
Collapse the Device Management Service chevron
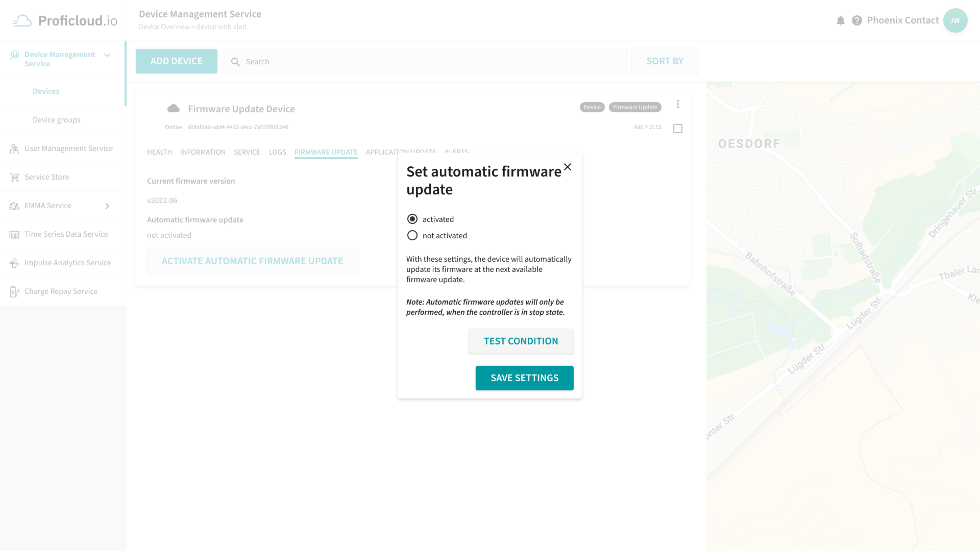click(107, 55)
